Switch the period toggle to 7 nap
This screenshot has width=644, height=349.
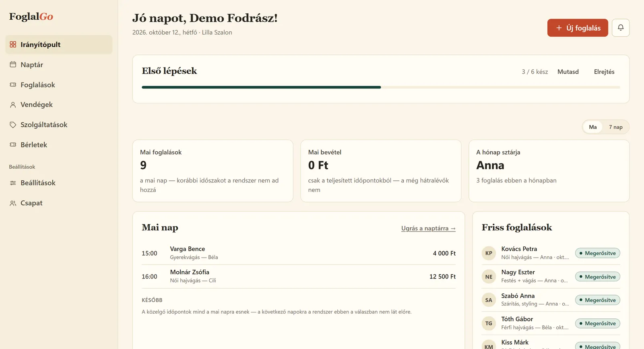pyautogui.click(x=615, y=127)
